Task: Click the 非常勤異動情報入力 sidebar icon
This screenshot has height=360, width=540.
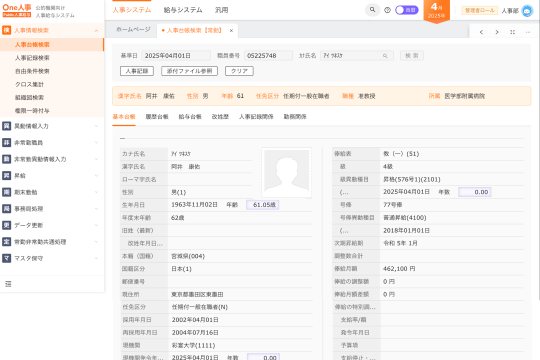Action: pos(7,159)
